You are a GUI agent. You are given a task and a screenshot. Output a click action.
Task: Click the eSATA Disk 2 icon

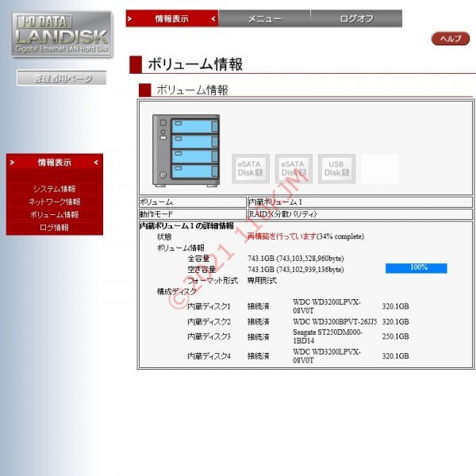[x=294, y=169]
